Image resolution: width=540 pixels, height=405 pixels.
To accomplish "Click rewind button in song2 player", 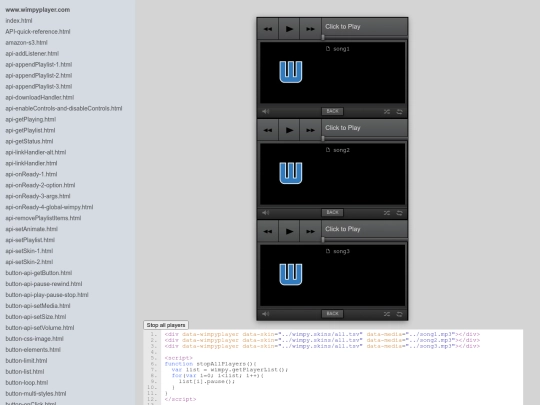I will click(x=268, y=130).
